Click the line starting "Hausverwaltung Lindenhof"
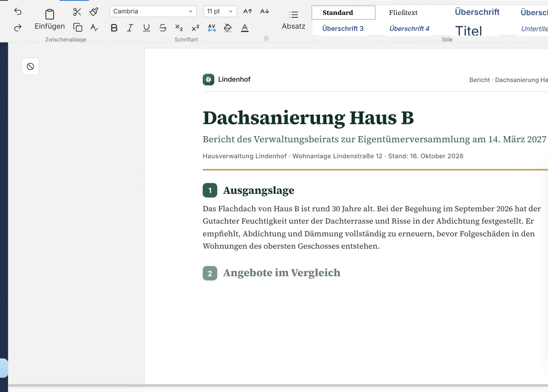Viewport: 548px width, 392px height. tap(333, 156)
